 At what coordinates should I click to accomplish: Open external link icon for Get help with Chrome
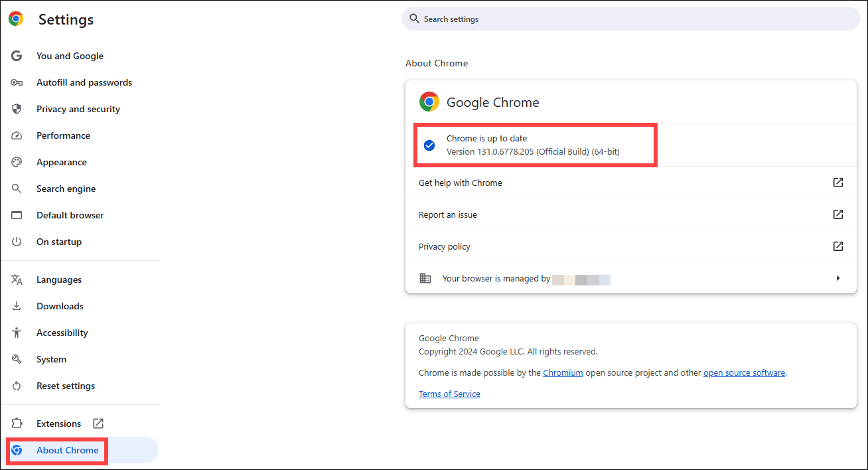(x=838, y=183)
